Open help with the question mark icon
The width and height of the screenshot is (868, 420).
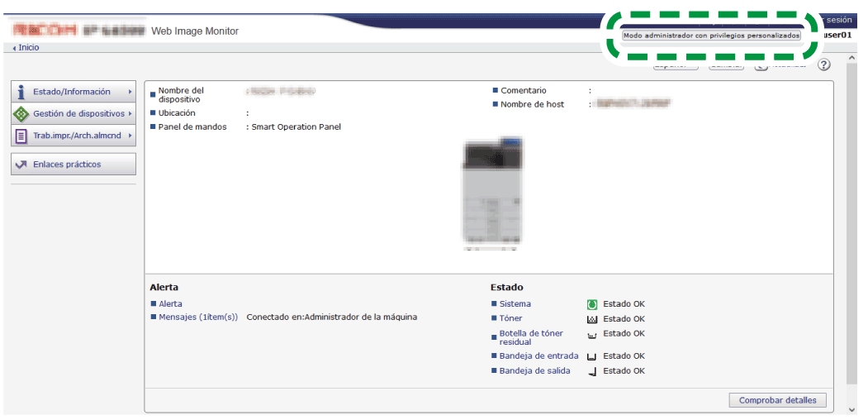823,65
